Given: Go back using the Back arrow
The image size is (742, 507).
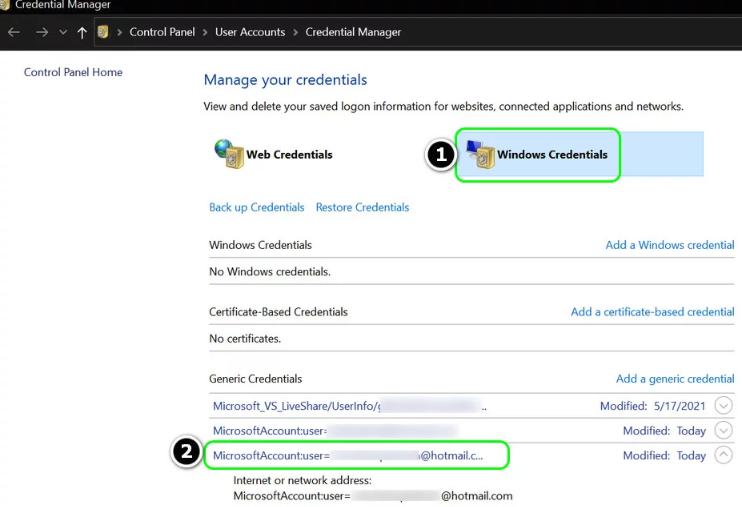Looking at the screenshot, I should pos(14,32).
